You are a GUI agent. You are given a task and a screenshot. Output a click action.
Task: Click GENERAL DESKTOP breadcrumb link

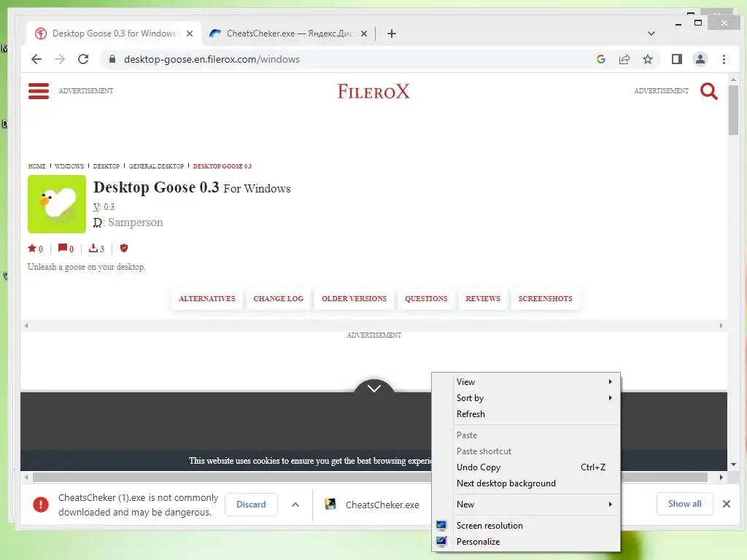point(156,166)
